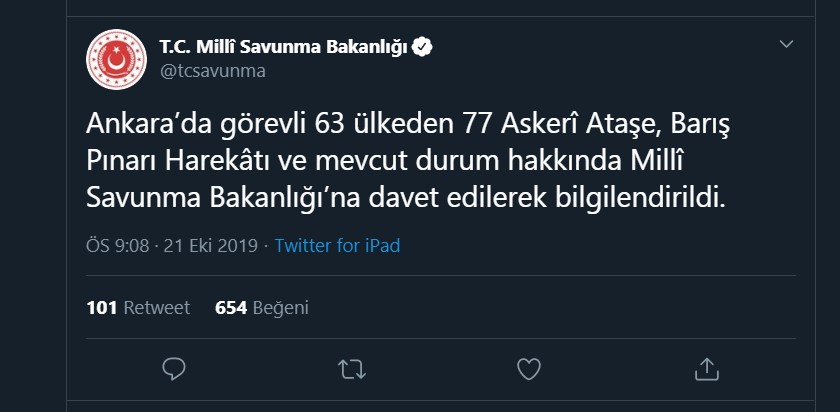The height and width of the screenshot is (412, 840).
Task: Open the Twitter for iPad source link
Action: point(338,245)
